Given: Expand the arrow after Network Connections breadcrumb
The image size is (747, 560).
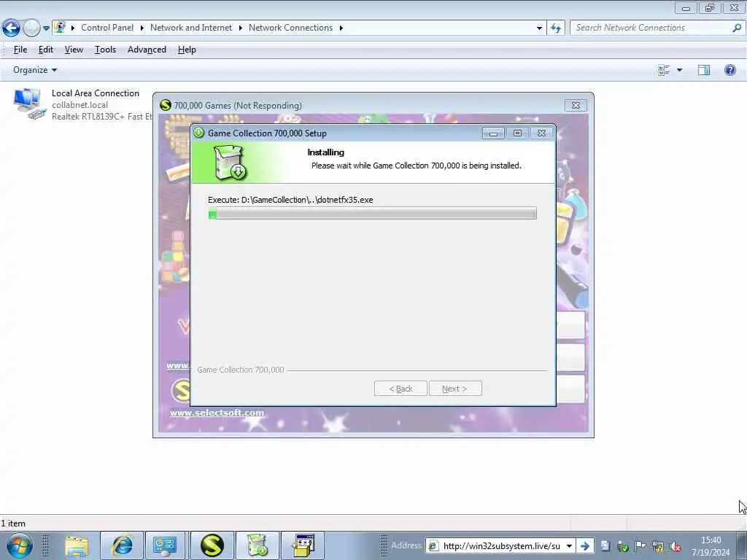Looking at the screenshot, I should pos(341,28).
